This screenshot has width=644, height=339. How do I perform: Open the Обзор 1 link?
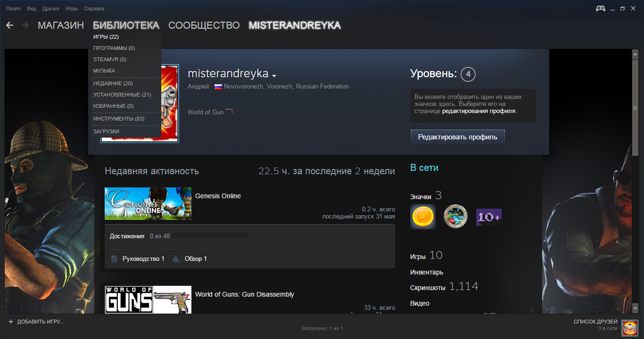point(196,259)
